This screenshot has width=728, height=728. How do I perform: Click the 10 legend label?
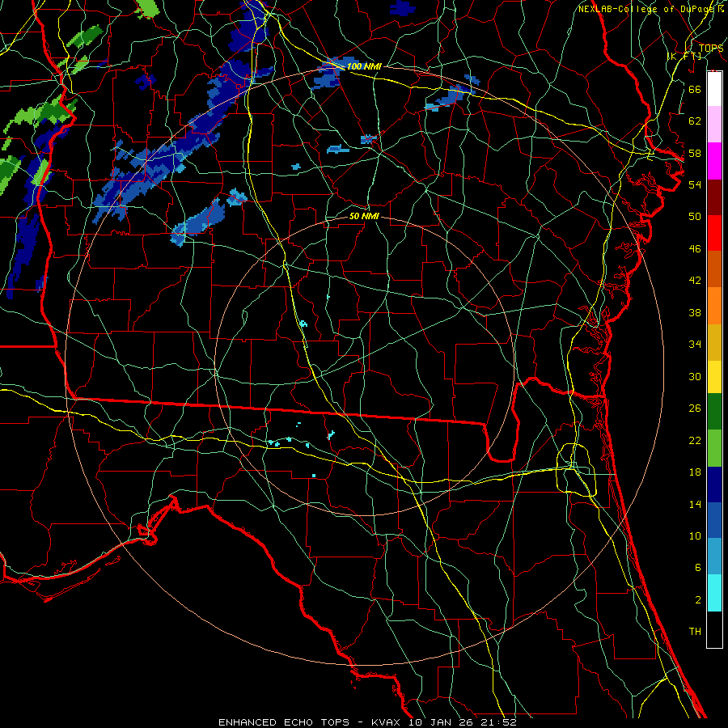pos(695,536)
